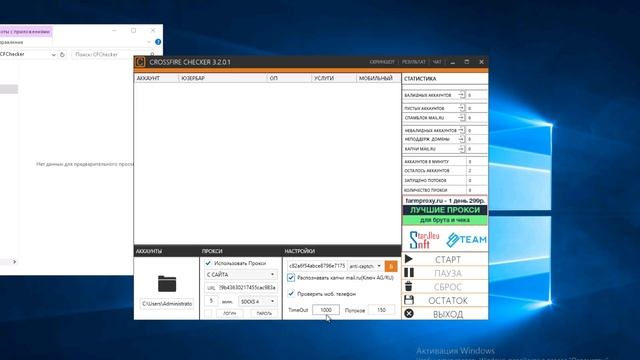Click anti-captcha API key field

[x=317, y=266]
